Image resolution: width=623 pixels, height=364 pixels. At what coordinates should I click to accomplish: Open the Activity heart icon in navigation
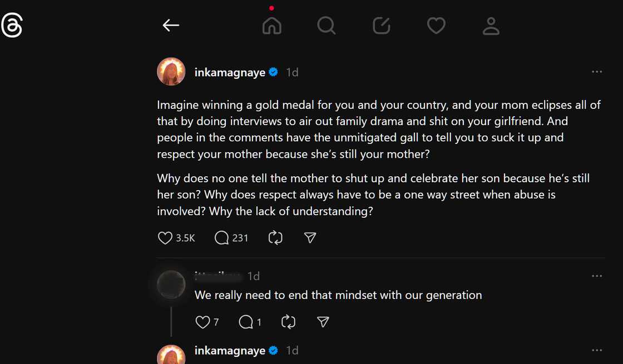pos(436,26)
